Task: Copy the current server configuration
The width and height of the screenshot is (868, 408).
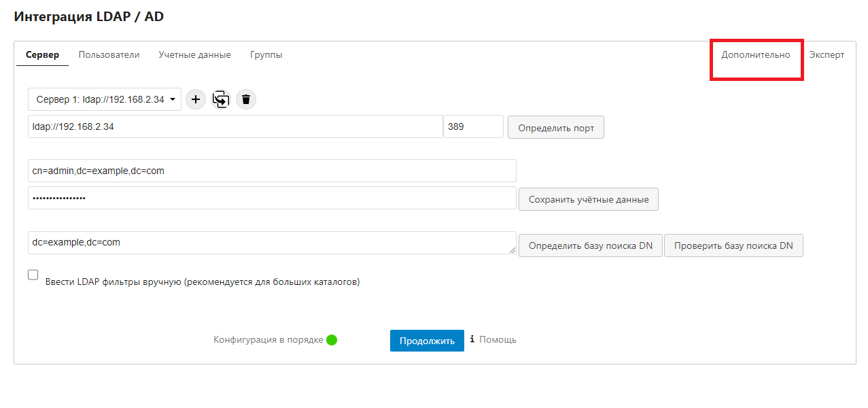Action: 221,99
